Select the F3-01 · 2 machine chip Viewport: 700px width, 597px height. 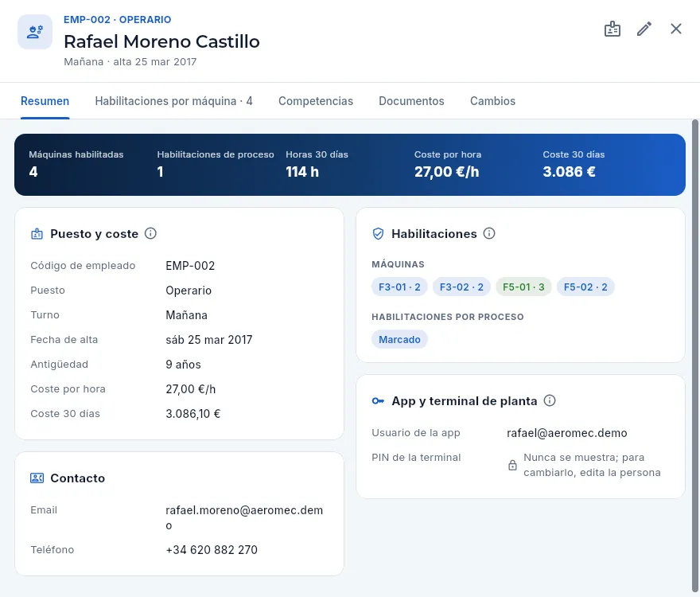[399, 287]
